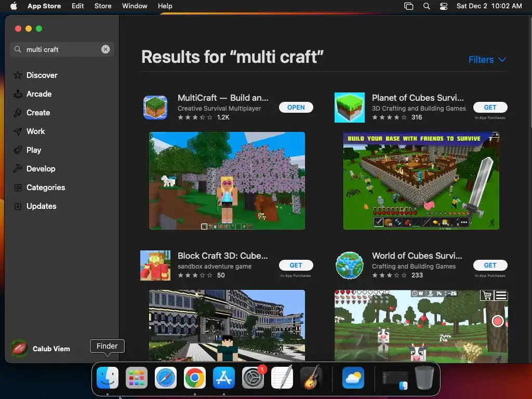Launch Safari from the Dock
Image resolution: width=532 pixels, height=399 pixels.
pos(166,378)
